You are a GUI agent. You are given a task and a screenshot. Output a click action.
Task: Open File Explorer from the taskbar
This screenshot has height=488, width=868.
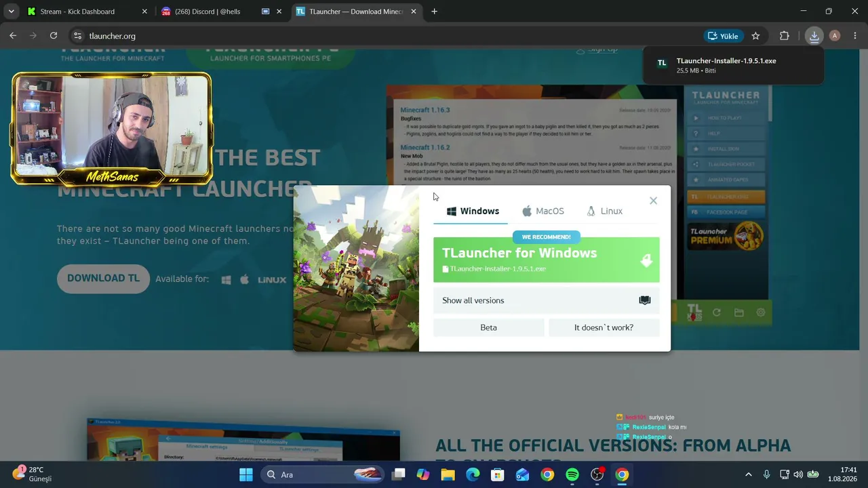[x=448, y=474]
